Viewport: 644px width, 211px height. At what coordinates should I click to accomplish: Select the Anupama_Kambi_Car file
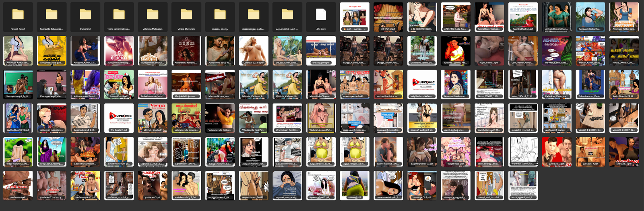pyautogui.click(x=85, y=51)
